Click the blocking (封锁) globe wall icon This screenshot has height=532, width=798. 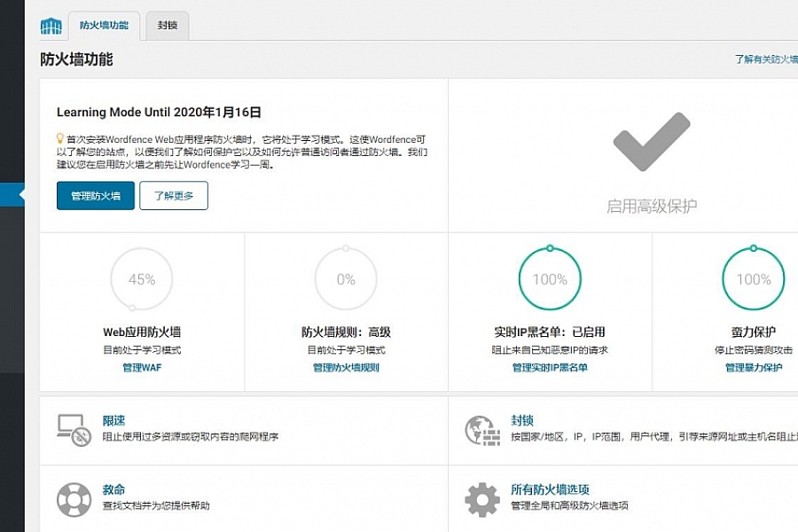[482, 431]
